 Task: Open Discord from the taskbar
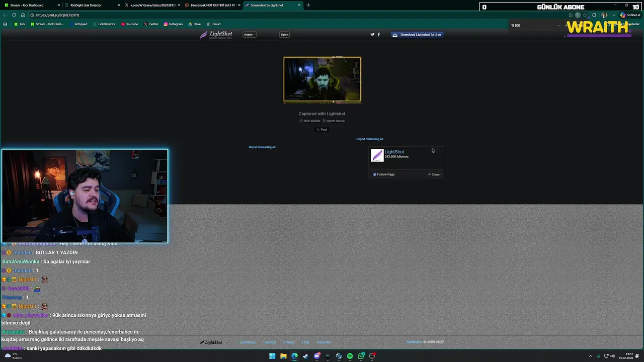(317, 356)
